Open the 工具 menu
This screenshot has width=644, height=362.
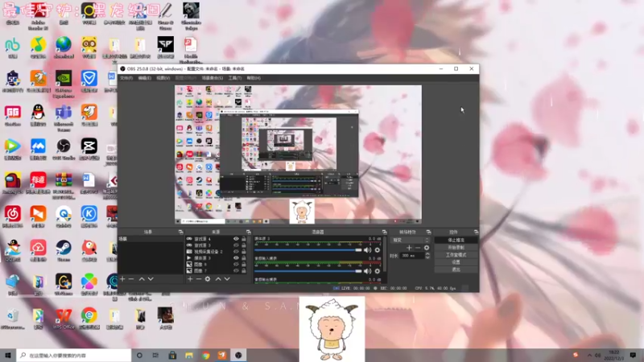(235, 78)
